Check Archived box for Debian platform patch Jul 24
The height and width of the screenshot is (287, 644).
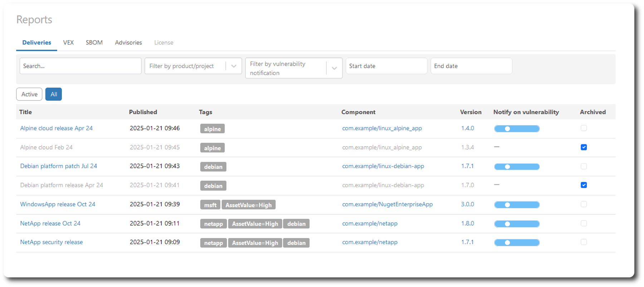pyautogui.click(x=584, y=166)
